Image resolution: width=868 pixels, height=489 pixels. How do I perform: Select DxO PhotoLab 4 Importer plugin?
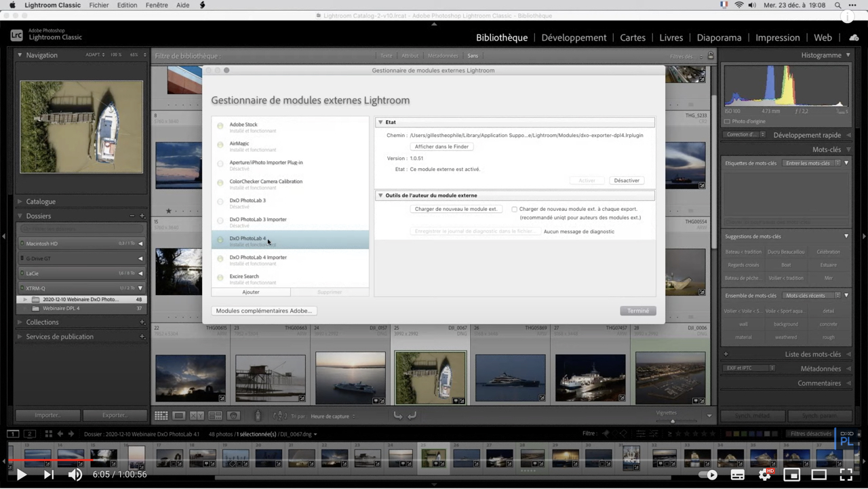point(290,259)
